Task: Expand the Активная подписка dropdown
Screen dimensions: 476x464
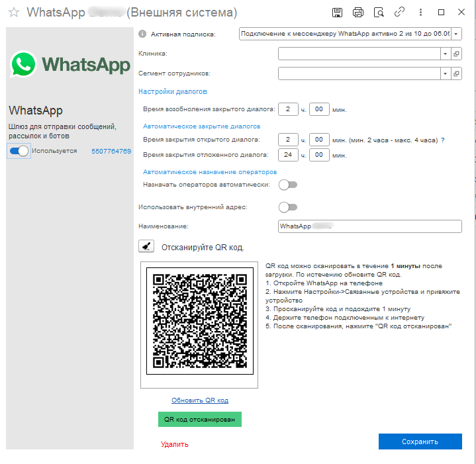Action: (456, 34)
